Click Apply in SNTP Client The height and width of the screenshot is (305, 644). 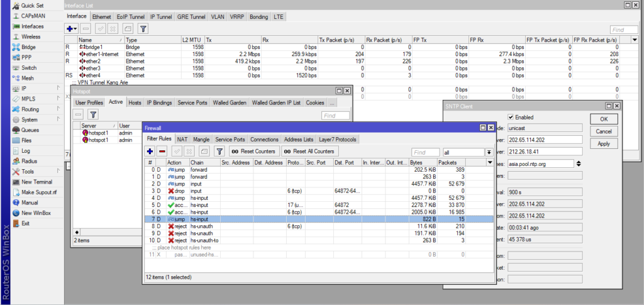[x=604, y=143]
